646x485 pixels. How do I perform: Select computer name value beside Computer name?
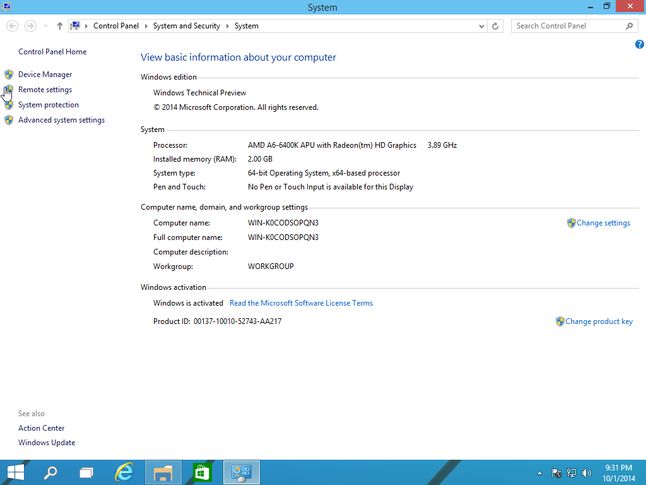283,223
